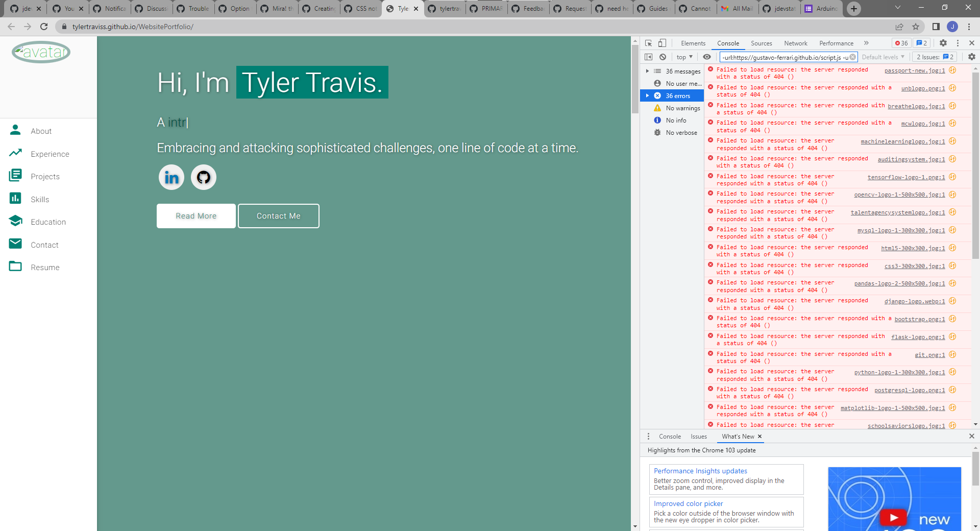Switch to the Network tab
The height and width of the screenshot is (531, 980).
point(796,43)
